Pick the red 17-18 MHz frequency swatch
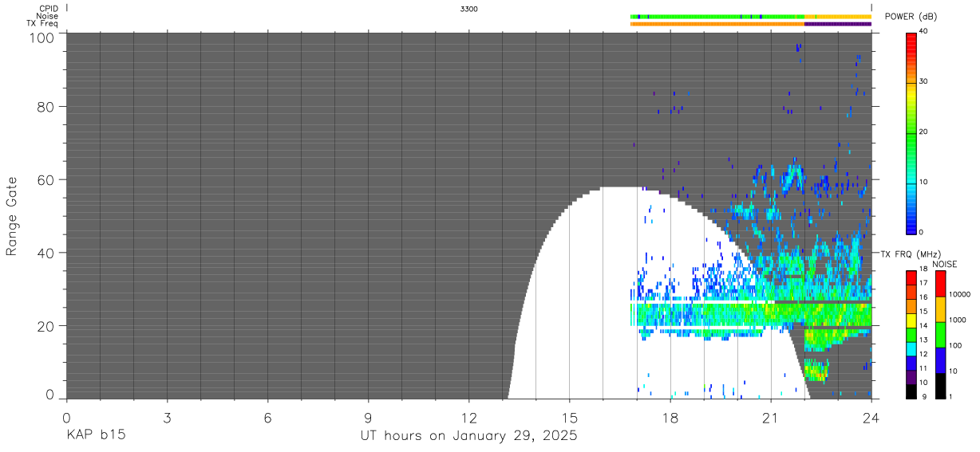Viewport: 980px width, 452px height. [911, 277]
